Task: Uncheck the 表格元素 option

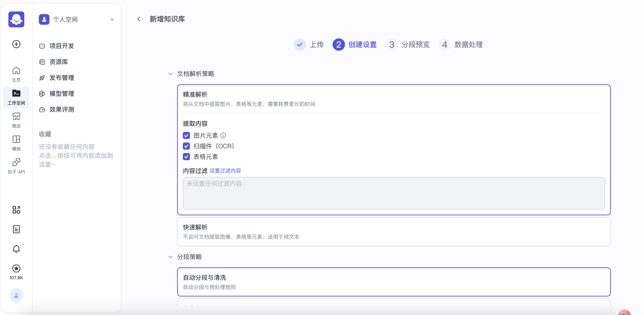Action: click(186, 157)
